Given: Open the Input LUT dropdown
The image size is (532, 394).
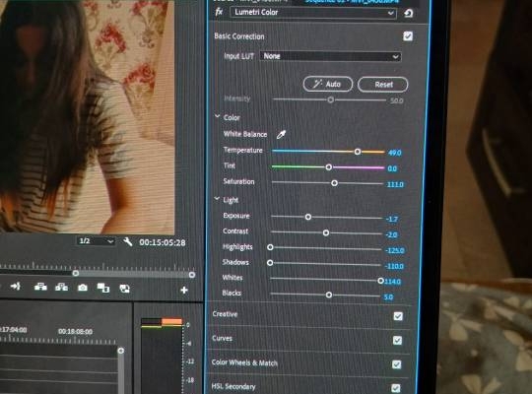Looking at the screenshot, I should (330, 56).
